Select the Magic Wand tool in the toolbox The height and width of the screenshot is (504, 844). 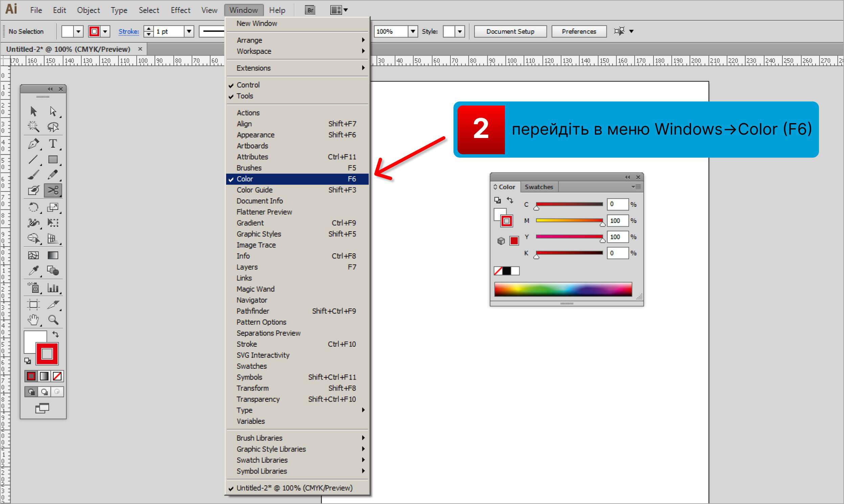[x=33, y=127]
